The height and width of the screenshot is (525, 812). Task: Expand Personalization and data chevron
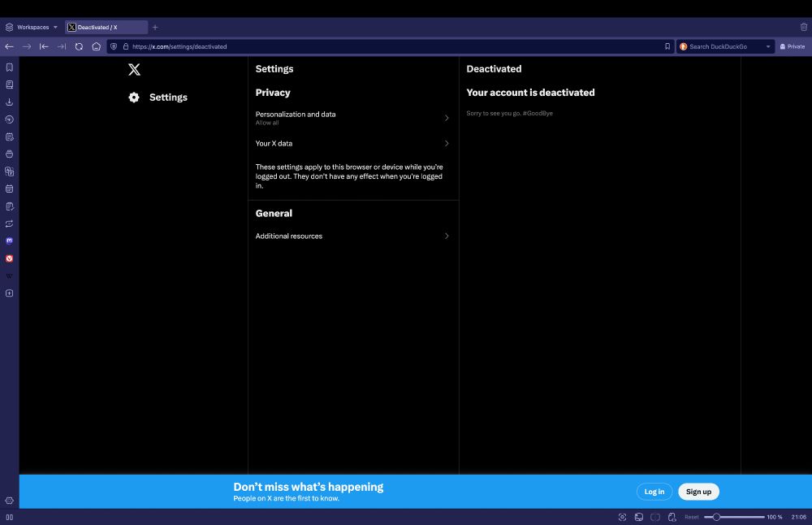click(x=447, y=118)
